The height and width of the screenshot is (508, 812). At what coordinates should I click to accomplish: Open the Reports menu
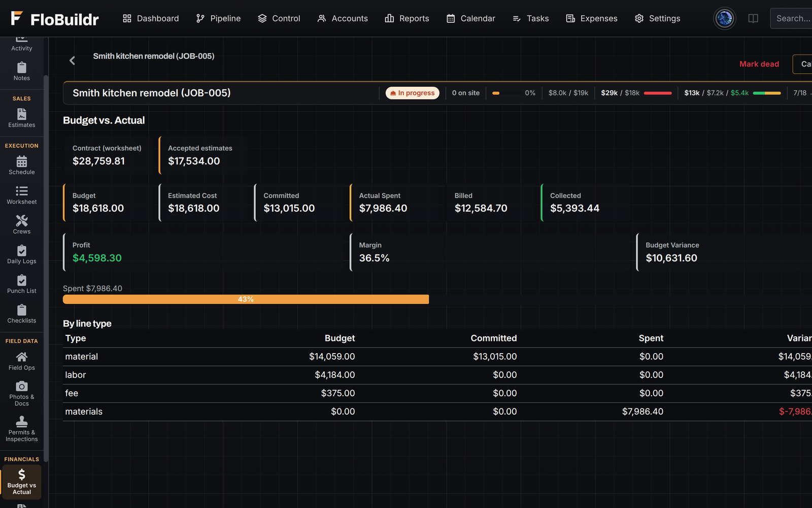pos(407,18)
